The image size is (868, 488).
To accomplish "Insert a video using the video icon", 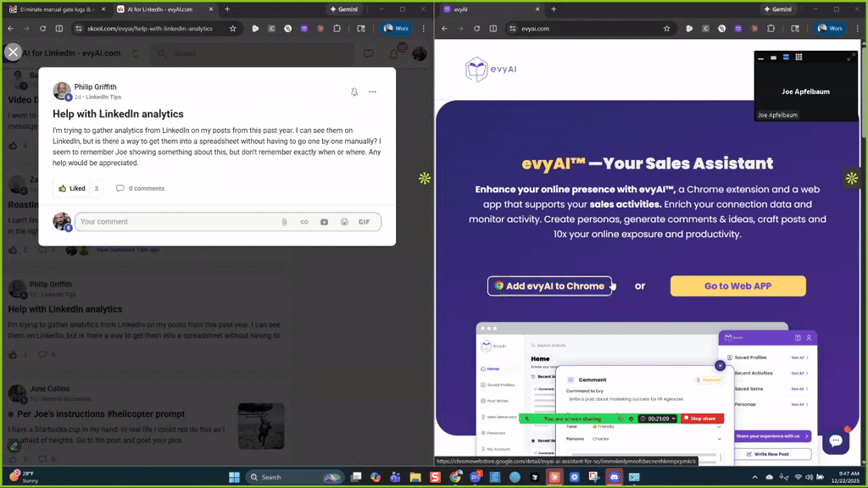I will click(324, 221).
